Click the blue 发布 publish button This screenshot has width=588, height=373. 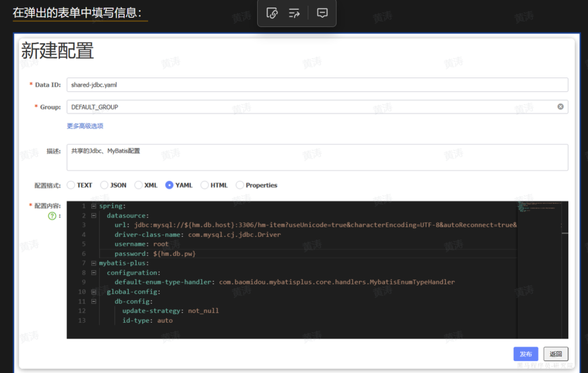[x=525, y=354]
